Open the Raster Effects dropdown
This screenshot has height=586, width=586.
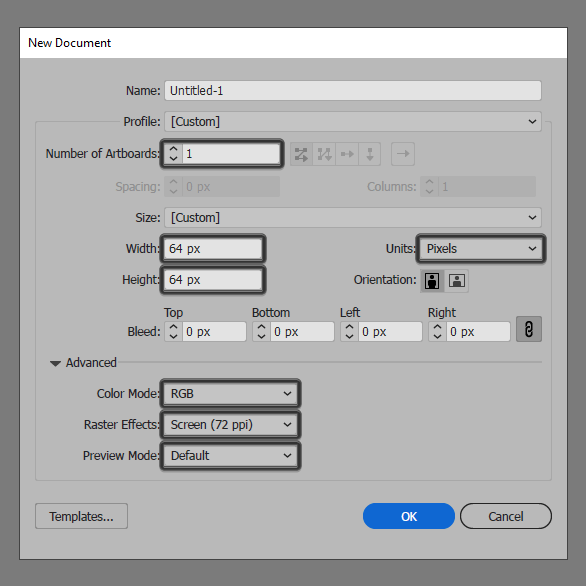(x=231, y=425)
